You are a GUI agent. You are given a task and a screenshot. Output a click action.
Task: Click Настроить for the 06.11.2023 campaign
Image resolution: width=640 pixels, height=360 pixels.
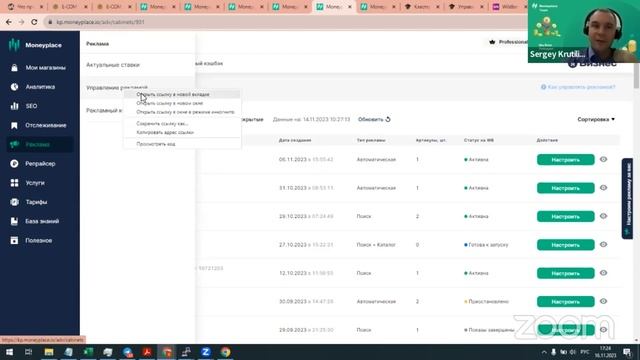tap(565, 160)
